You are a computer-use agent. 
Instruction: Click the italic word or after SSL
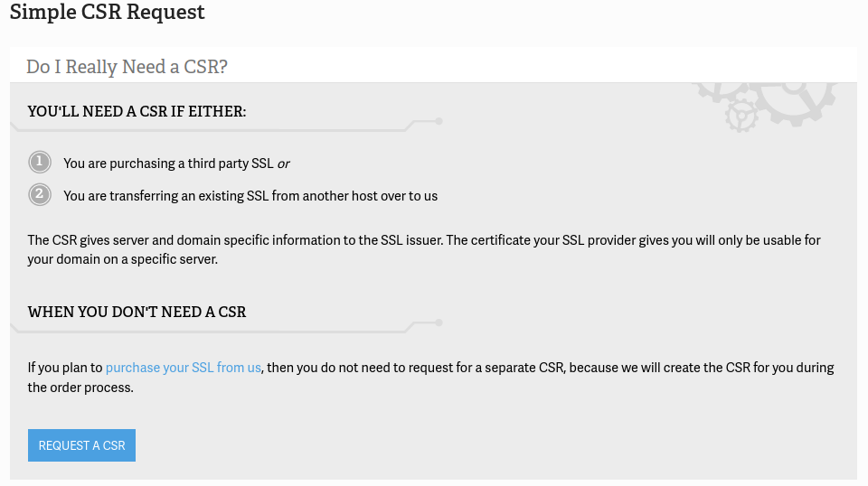(x=283, y=164)
